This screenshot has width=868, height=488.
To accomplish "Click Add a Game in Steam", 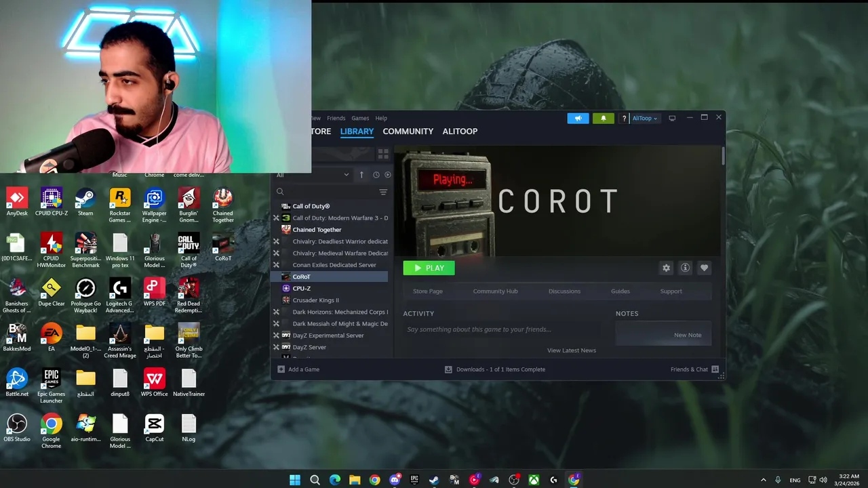I will point(298,369).
